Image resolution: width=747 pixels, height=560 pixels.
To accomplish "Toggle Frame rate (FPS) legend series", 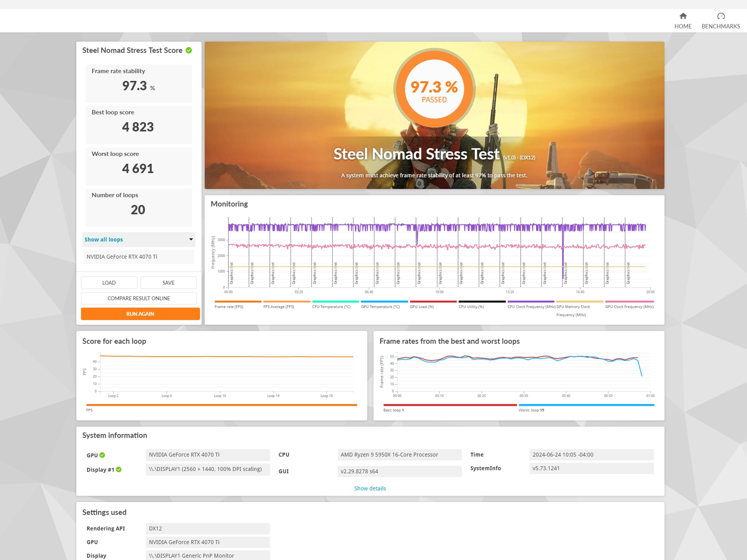I will coord(238,304).
